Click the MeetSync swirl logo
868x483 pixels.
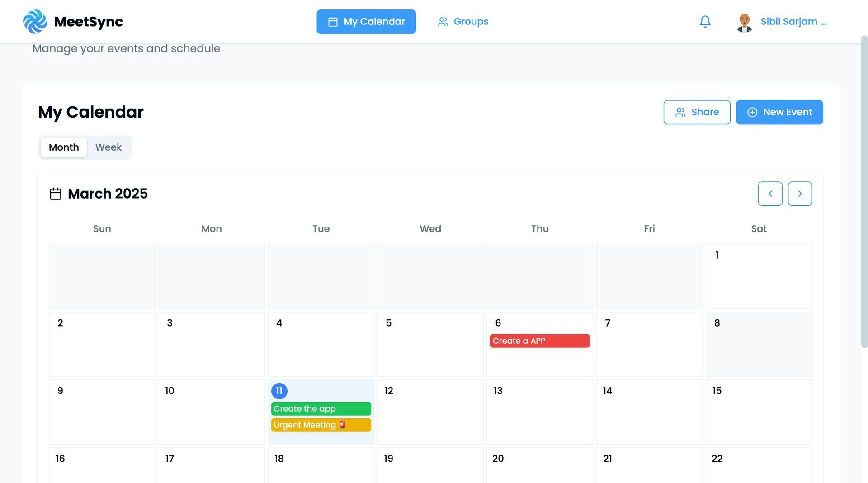click(35, 21)
